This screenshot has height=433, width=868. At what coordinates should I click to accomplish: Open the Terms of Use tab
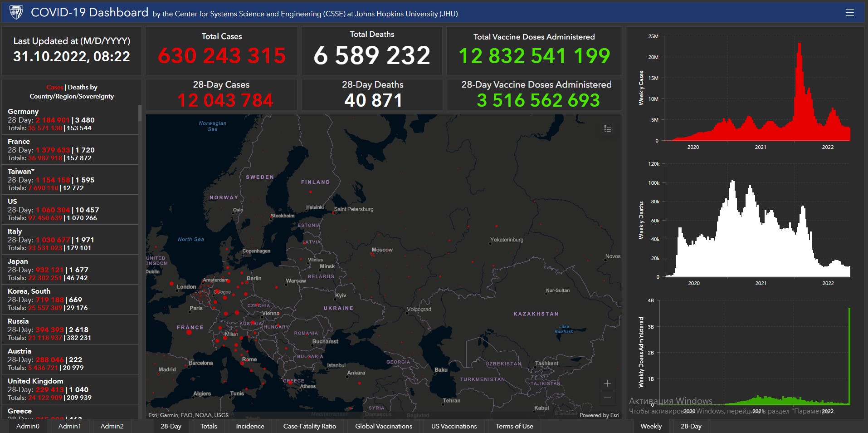coord(514,426)
